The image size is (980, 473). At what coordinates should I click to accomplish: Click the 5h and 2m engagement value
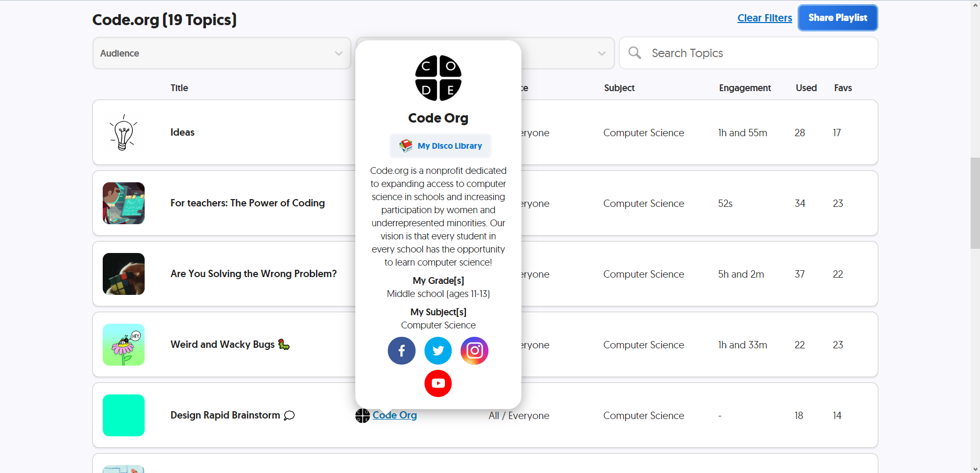click(741, 274)
